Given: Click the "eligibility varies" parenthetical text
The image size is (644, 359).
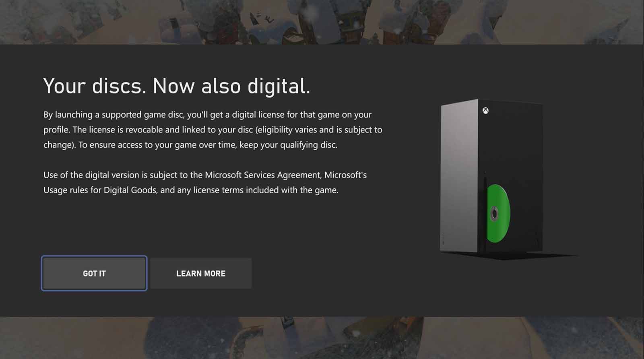Looking at the screenshot, I should pyautogui.click(x=286, y=130).
